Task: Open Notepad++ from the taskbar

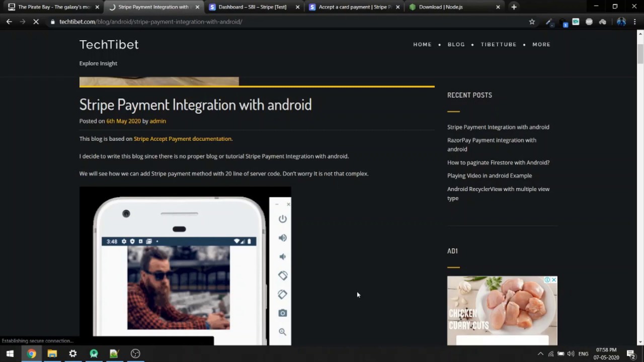Action: (x=114, y=354)
